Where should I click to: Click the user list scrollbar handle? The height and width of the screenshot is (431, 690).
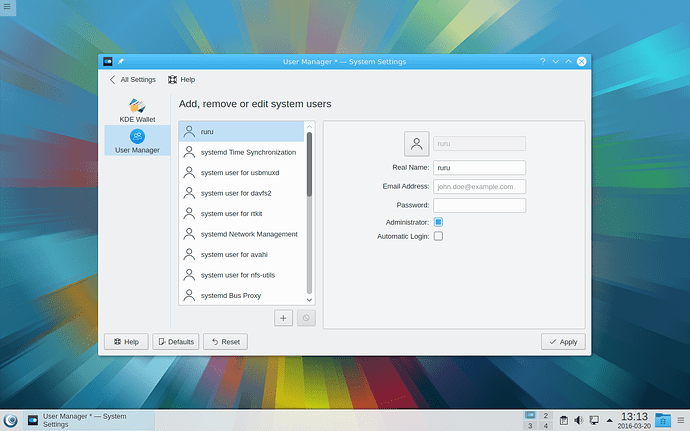coord(309,164)
